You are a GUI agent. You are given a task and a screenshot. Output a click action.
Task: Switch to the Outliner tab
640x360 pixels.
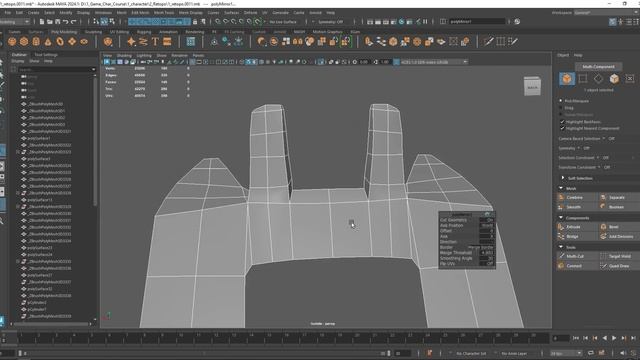tap(19, 55)
